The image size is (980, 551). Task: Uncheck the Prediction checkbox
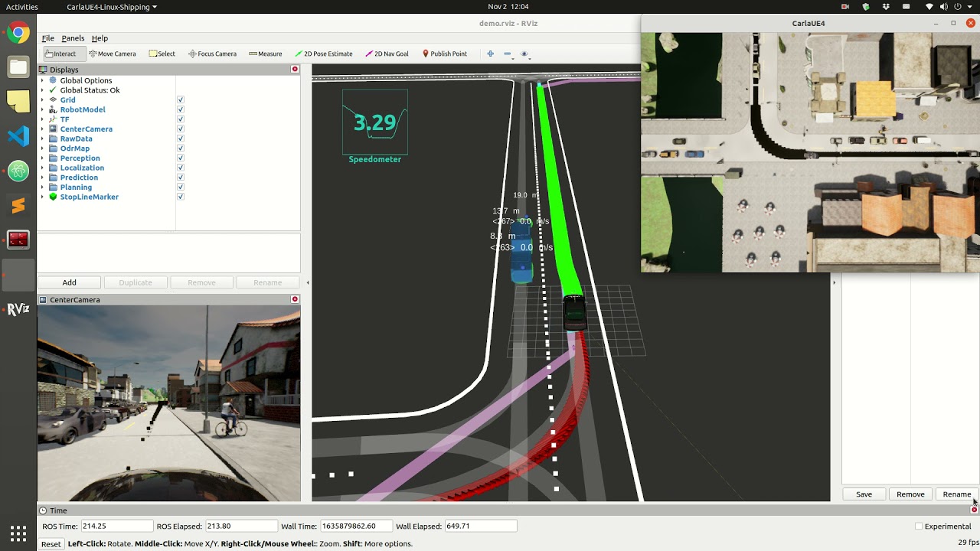(181, 178)
